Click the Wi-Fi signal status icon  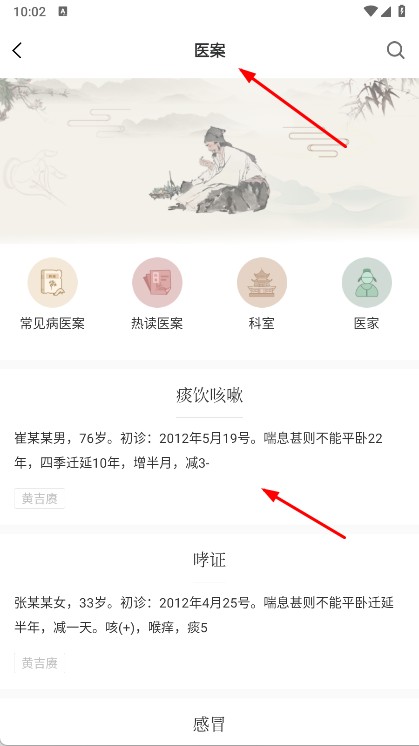(370, 11)
